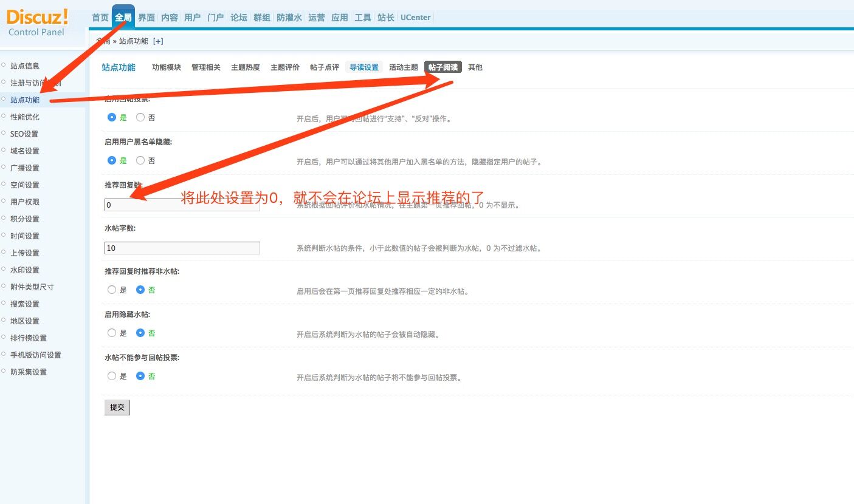Screen dimensions: 854x504
Task: Select 是 for 启用回帖投票
Action: pos(112,118)
